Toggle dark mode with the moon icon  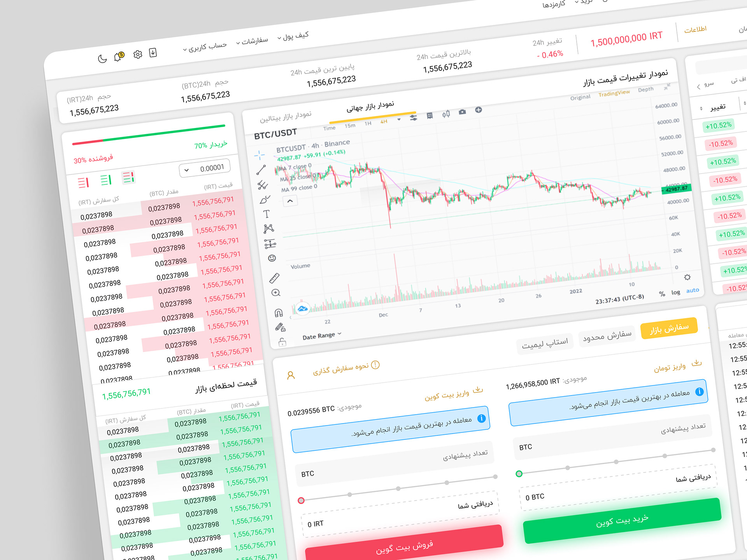pyautogui.click(x=102, y=59)
